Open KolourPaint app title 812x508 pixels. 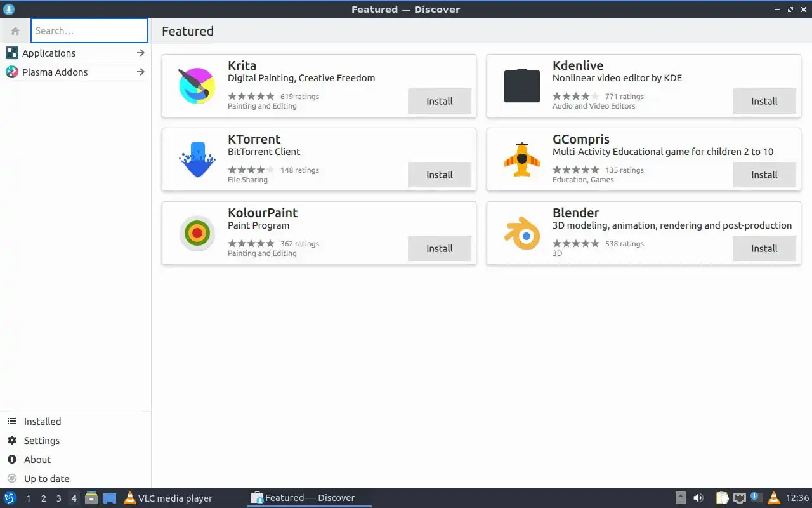tap(263, 213)
